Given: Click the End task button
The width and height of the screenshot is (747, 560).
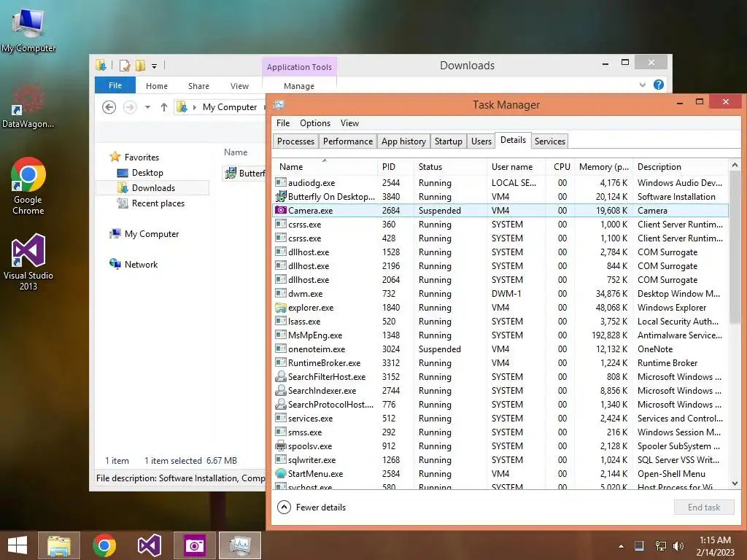Looking at the screenshot, I should click(704, 507).
